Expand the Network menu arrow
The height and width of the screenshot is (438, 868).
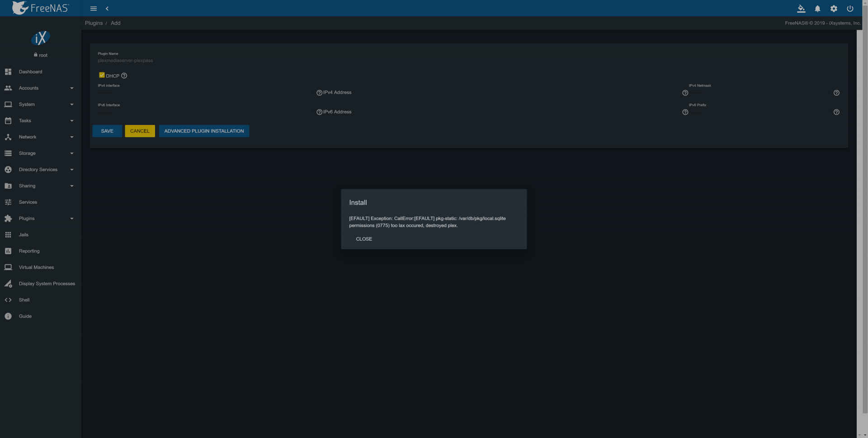click(x=72, y=137)
